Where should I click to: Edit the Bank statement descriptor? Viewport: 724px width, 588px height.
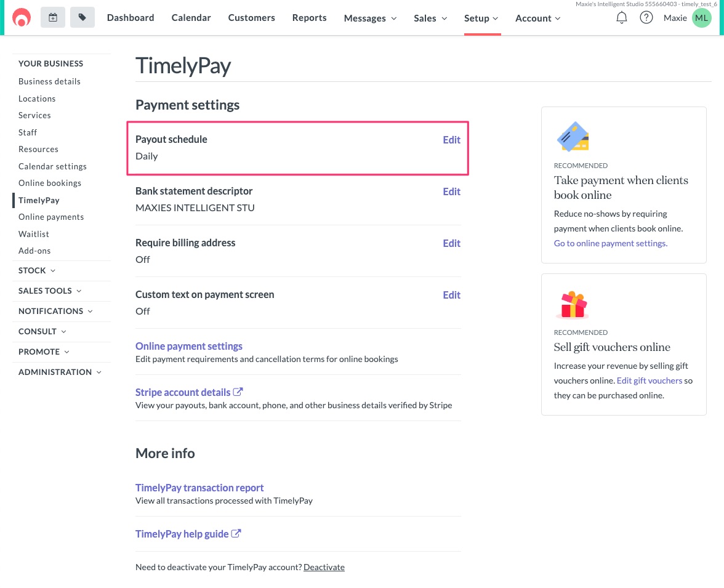(452, 191)
